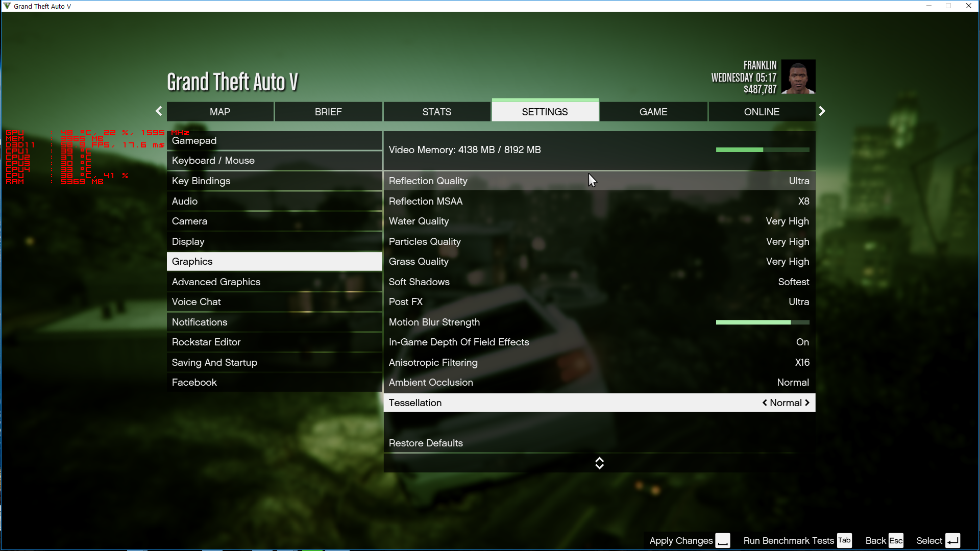Viewport: 980px width, 551px height.
Task: Select the Ambient Occlusion option row
Action: click(x=599, y=382)
